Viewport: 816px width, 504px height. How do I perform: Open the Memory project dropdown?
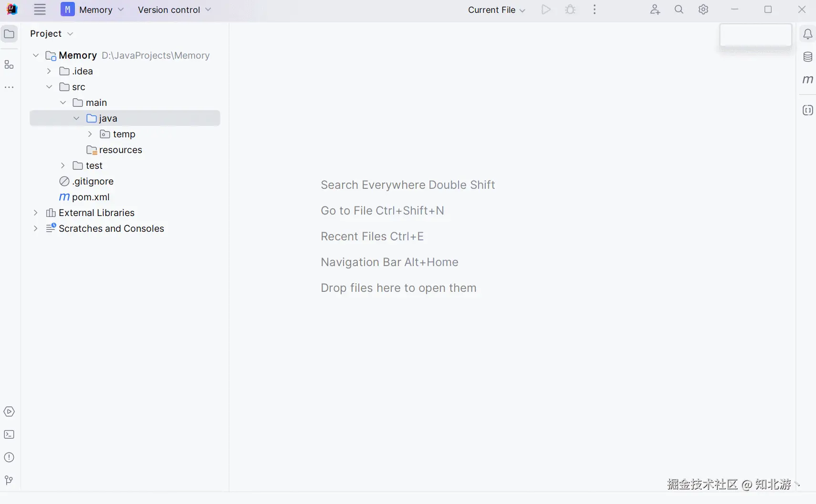92,10
